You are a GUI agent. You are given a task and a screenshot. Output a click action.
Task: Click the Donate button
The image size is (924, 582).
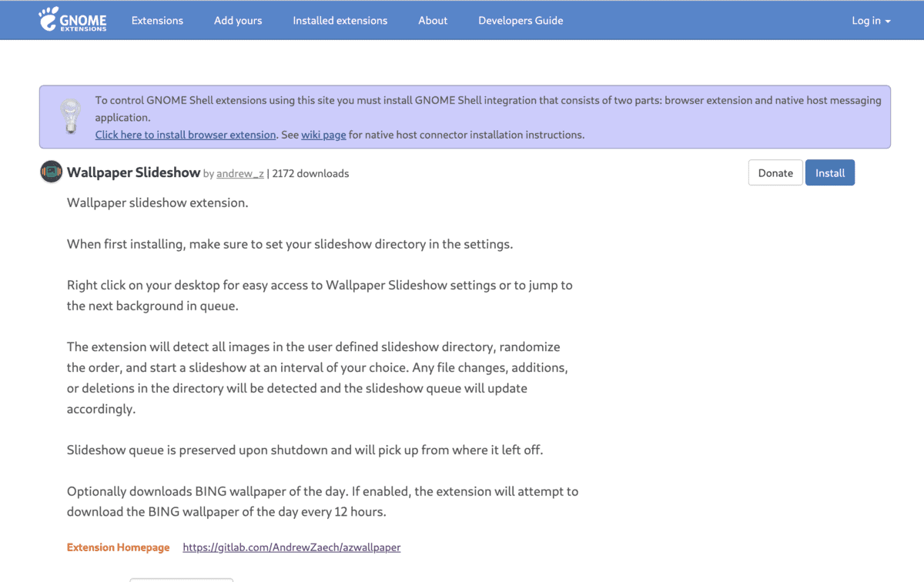(775, 172)
